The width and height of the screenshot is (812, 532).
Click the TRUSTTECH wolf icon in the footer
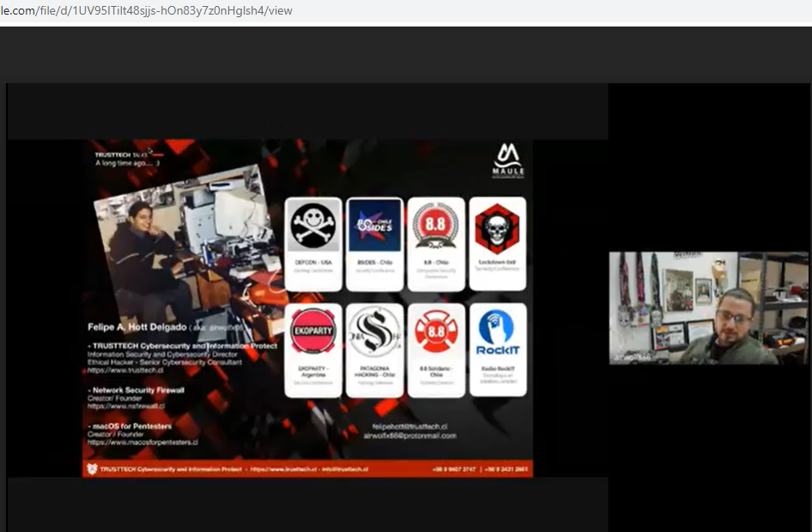click(92, 469)
